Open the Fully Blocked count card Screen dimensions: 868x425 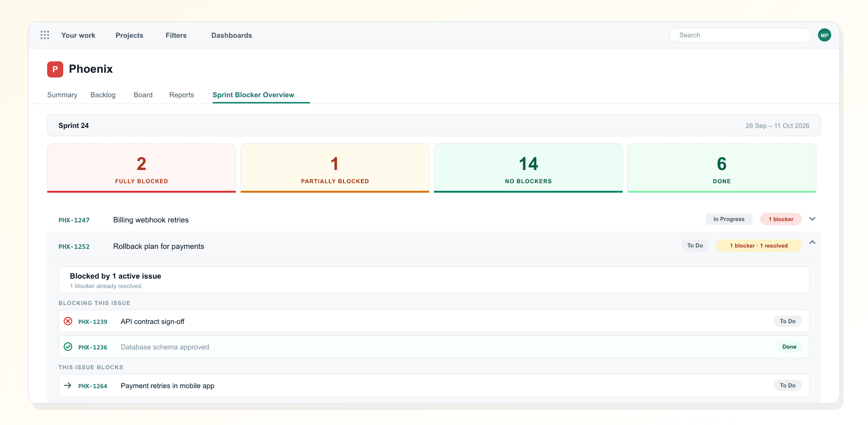pyautogui.click(x=142, y=168)
